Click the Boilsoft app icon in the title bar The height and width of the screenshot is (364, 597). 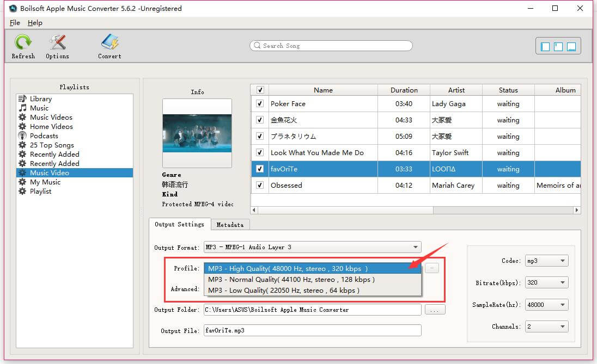[13, 8]
